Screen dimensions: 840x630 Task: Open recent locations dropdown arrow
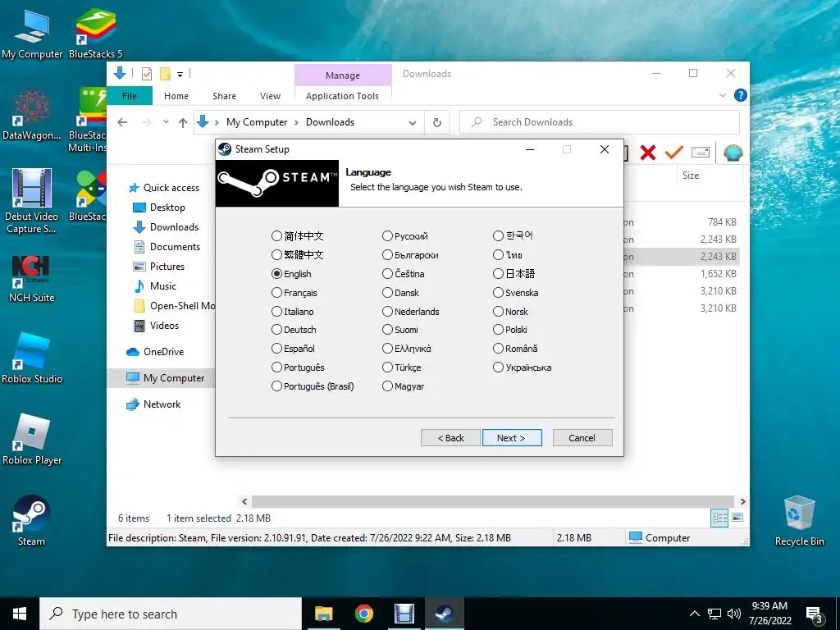[x=166, y=122]
